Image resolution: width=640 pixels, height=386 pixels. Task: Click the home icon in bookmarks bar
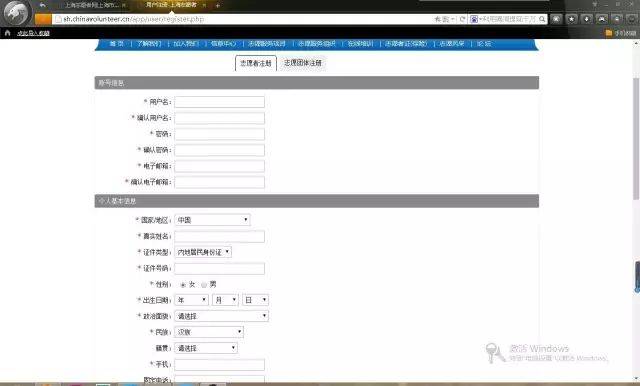7,33
